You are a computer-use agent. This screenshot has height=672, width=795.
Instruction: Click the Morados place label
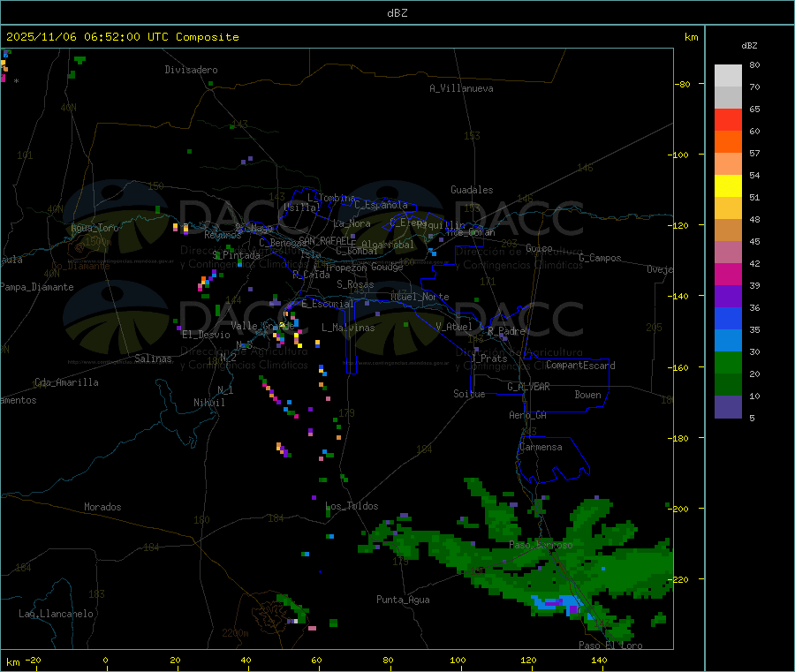pyautogui.click(x=103, y=507)
